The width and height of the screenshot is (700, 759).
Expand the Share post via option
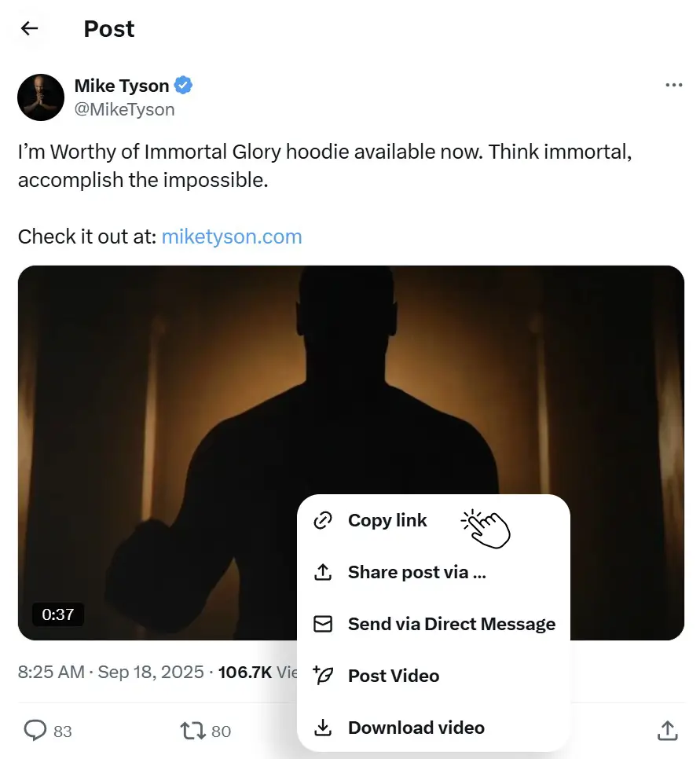(x=416, y=572)
